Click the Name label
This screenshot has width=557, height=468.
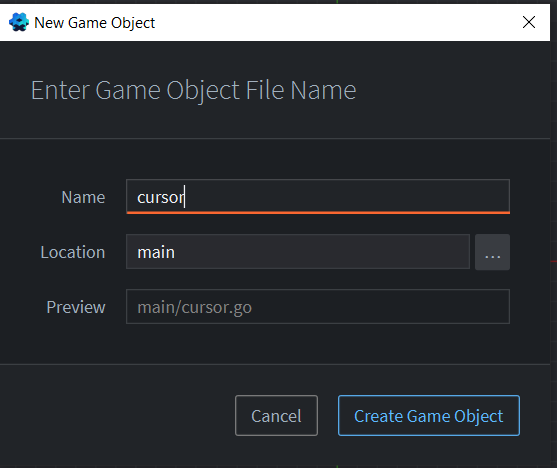[83, 197]
